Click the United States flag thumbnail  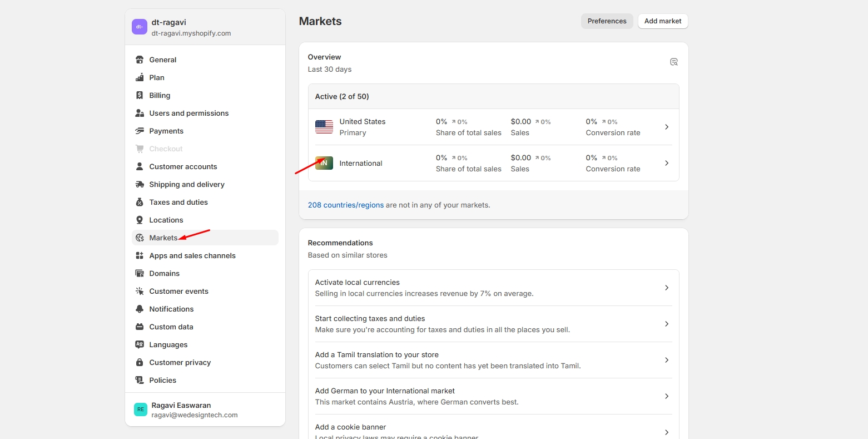(x=324, y=127)
